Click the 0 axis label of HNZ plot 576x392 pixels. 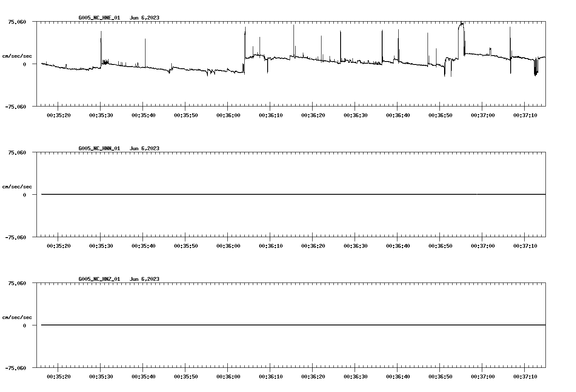pos(25,325)
